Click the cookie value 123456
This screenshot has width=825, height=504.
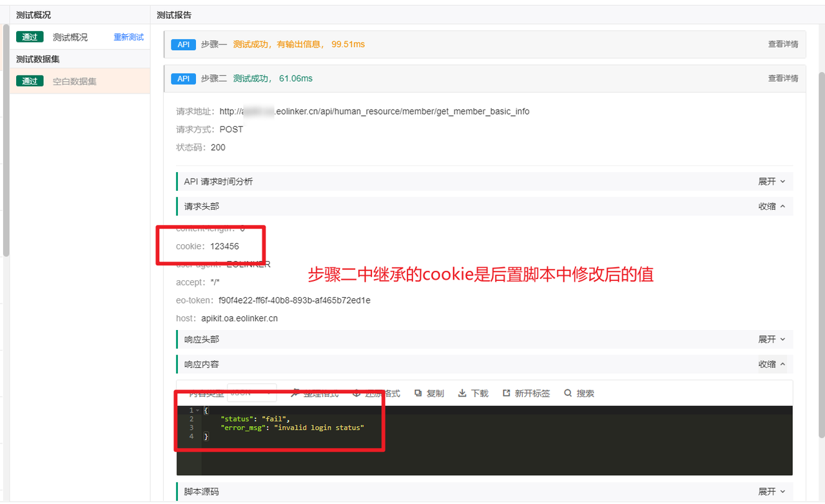224,246
